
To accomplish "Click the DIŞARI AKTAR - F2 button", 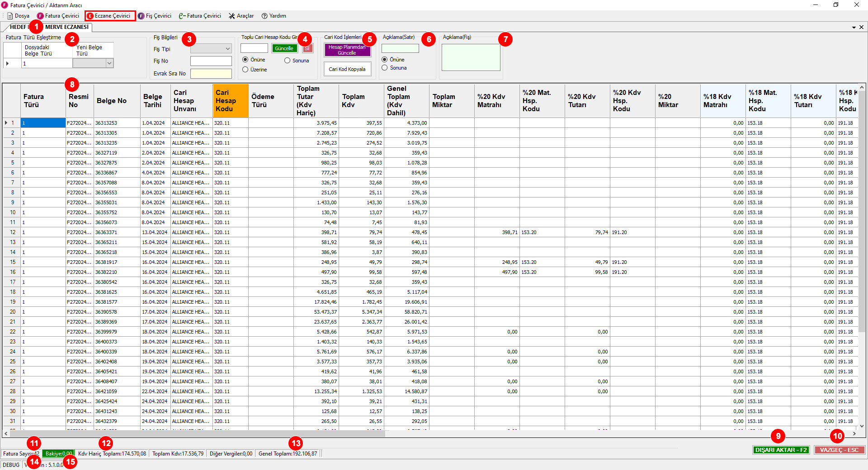I will tap(781, 450).
